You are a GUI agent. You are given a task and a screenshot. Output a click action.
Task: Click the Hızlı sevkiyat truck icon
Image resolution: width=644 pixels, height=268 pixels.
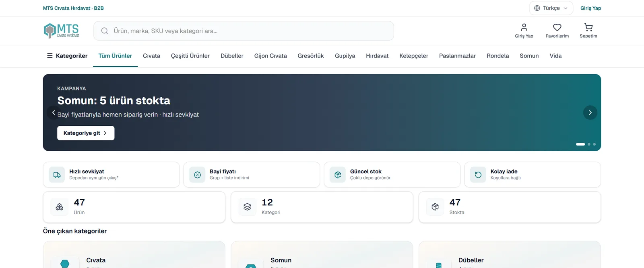tap(57, 175)
